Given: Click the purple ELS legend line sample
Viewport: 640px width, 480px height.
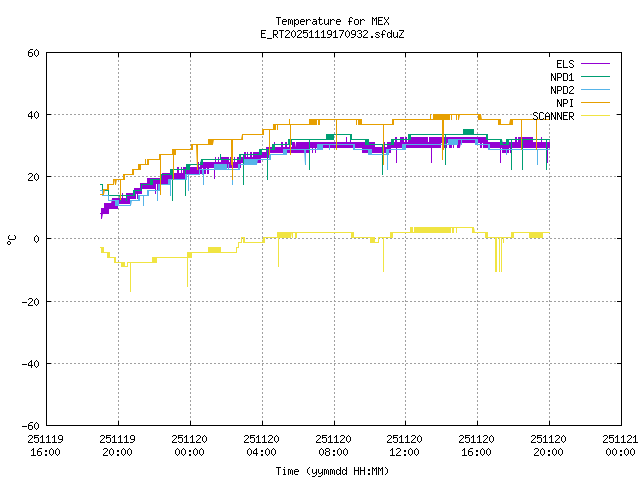Looking at the screenshot, I should click(x=594, y=63).
